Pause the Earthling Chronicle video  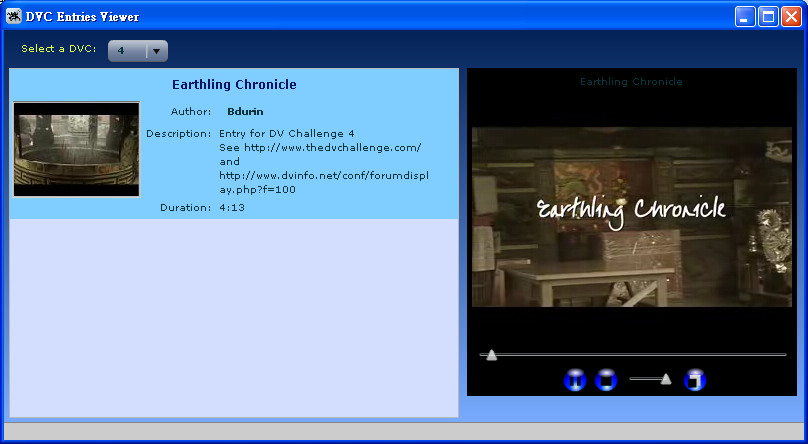point(575,380)
